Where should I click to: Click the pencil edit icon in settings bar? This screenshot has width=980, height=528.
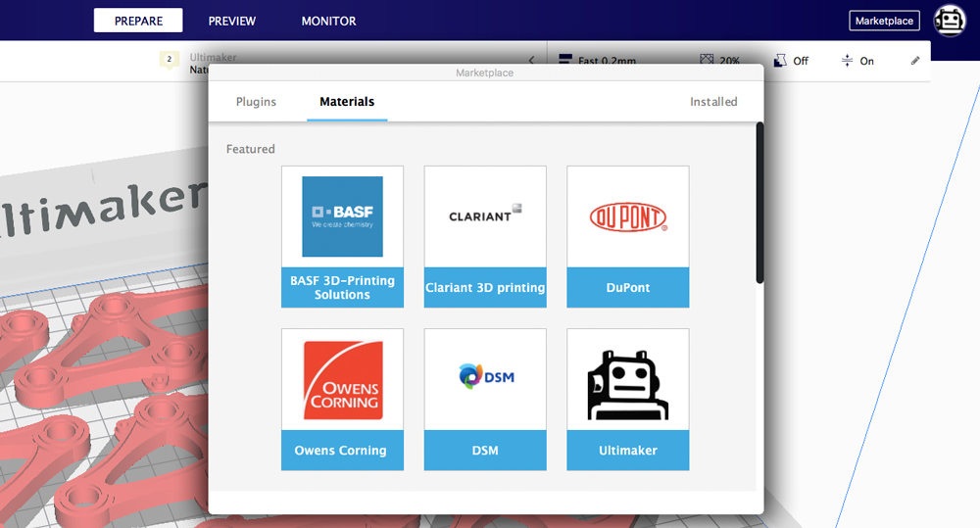click(x=915, y=61)
